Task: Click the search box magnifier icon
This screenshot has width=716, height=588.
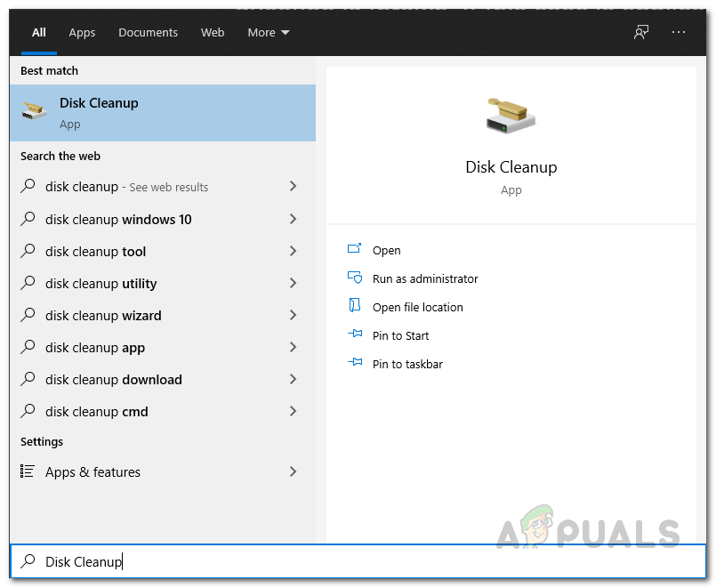Action: 28,560
